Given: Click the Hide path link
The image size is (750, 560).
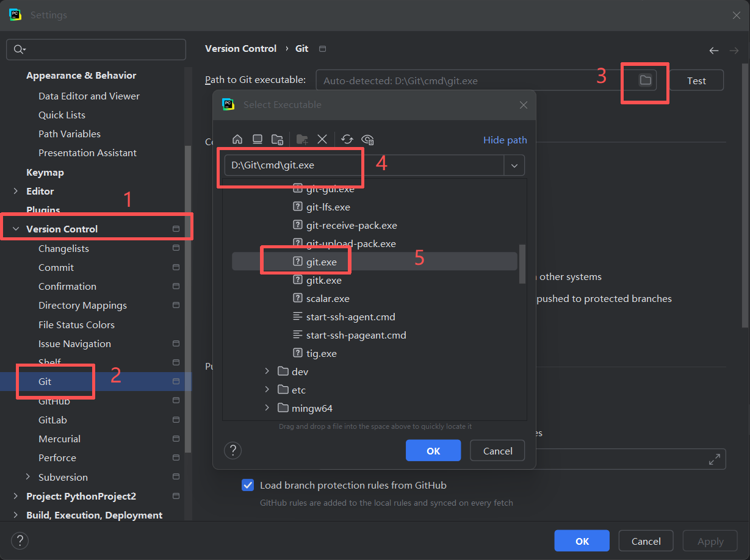Looking at the screenshot, I should pyautogui.click(x=505, y=140).
